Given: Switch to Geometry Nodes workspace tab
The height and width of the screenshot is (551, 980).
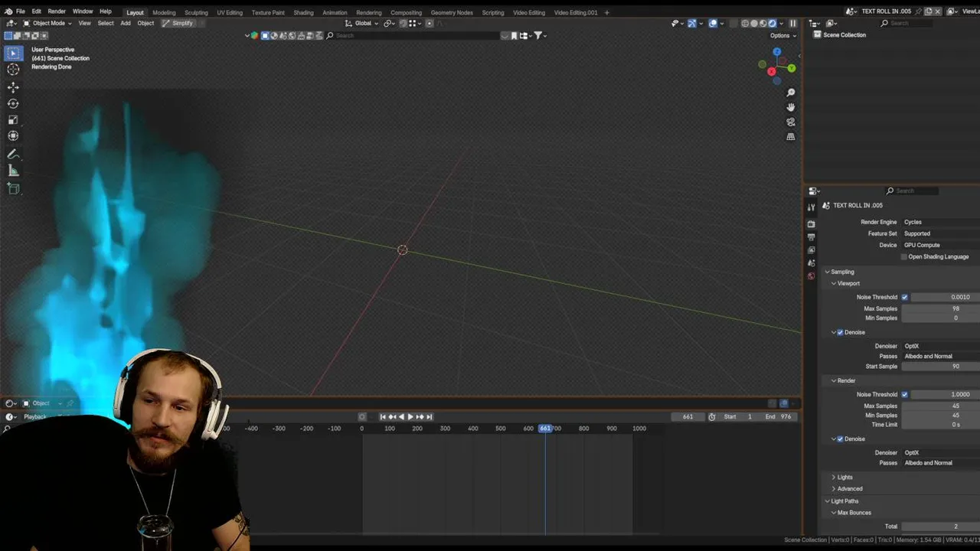Looking at the screenshot, I should [x=452, y=12].
